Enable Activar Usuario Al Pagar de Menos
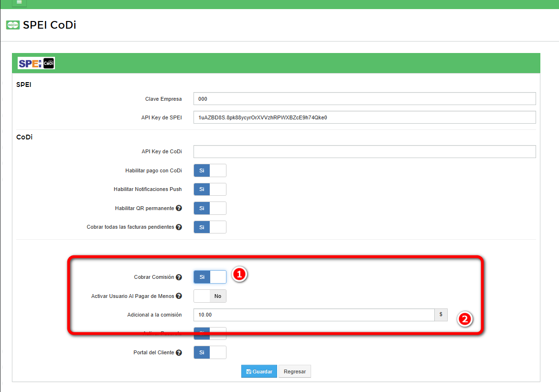This screenshot has height=392, width=559. pyautogui.click(x=210, y=296)
